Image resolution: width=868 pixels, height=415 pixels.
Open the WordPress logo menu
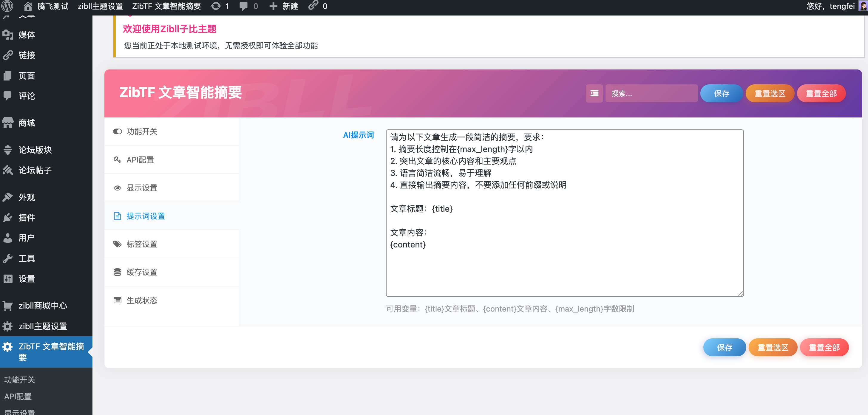(x=7, y=6)
